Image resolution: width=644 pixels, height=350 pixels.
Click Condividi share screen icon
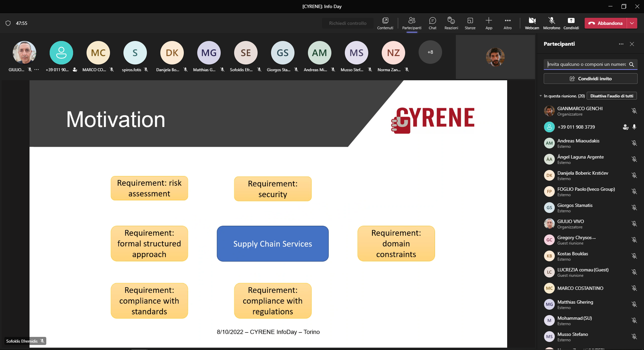[571, 23]
